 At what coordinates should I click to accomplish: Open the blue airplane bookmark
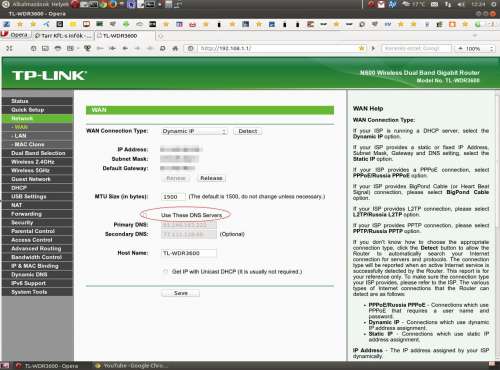tap(46, 24)
